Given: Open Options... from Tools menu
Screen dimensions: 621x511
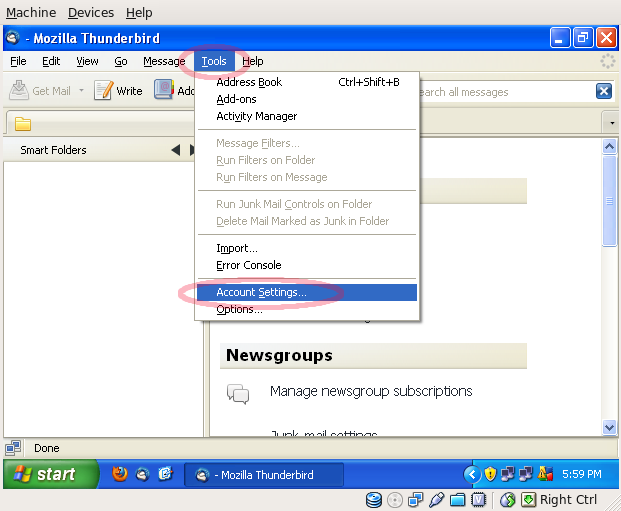Looking at the screenshot, I should pyautogui.click(x=307, y=309).
